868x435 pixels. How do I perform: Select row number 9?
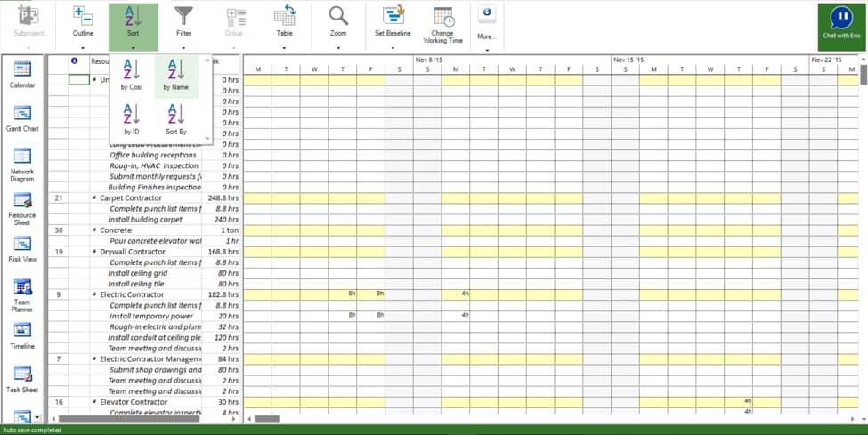(x=58, y=295)
